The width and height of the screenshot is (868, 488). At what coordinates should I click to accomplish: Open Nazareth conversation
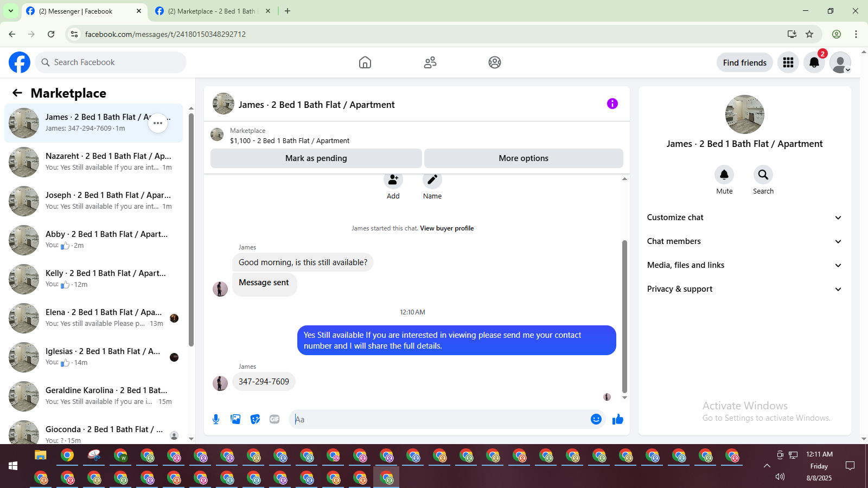click(93, 162)
